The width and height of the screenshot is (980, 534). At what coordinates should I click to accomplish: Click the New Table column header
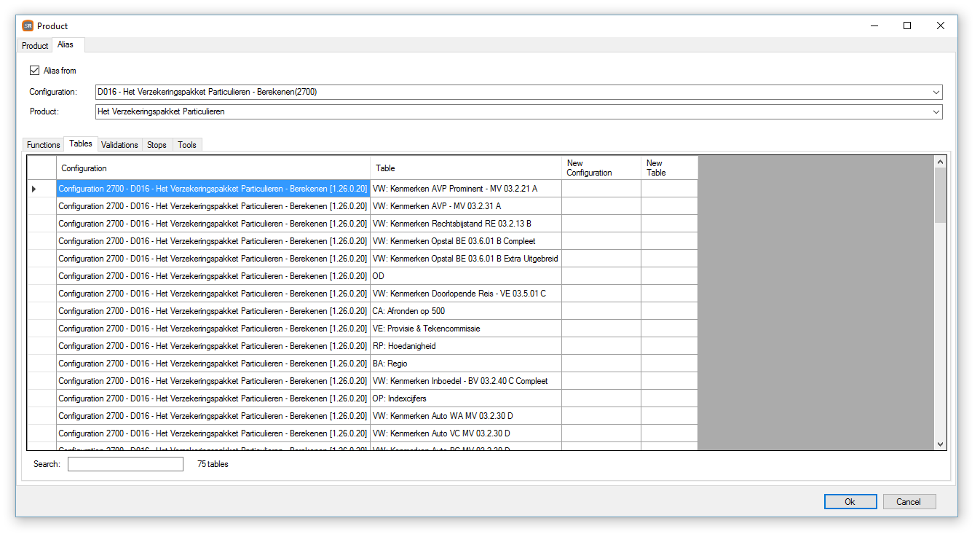click(669, 168)
